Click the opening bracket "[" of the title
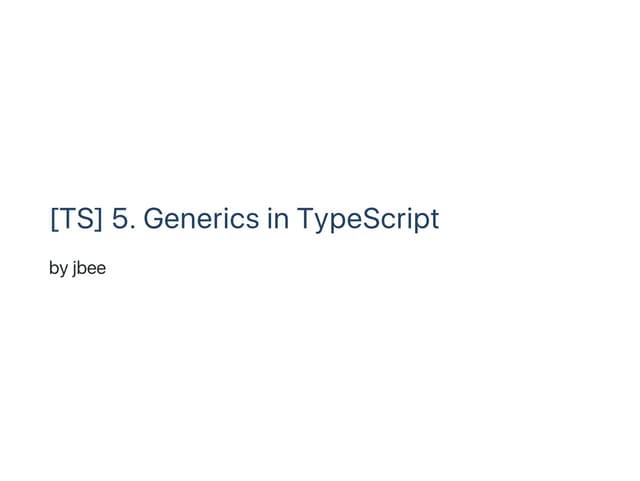 tap(53, 219)
